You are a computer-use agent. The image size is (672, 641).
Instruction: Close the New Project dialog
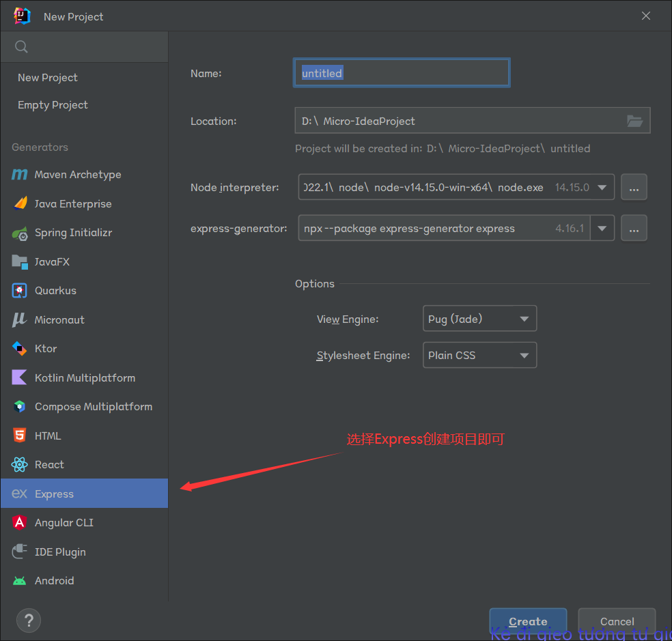[646, 16]
